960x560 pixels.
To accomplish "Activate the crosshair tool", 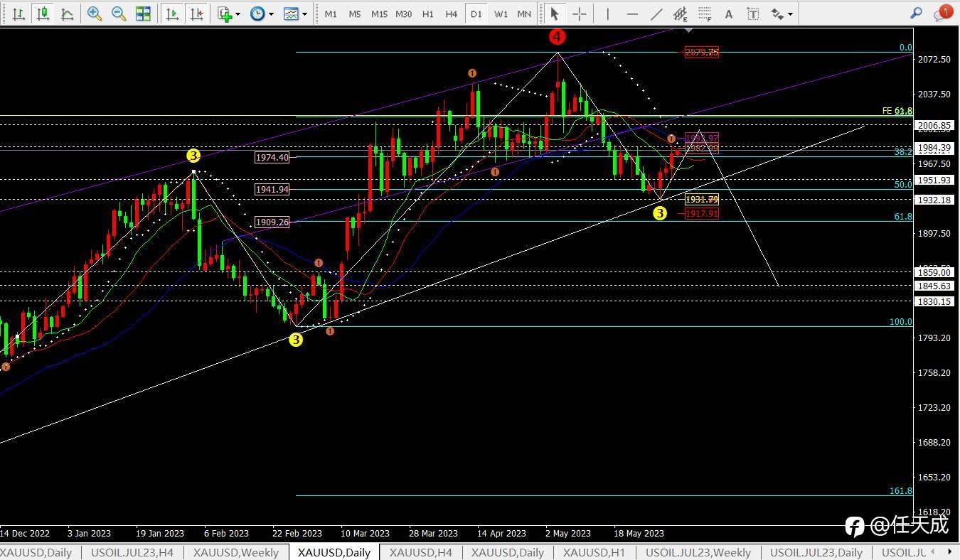I will coord(580,14).
